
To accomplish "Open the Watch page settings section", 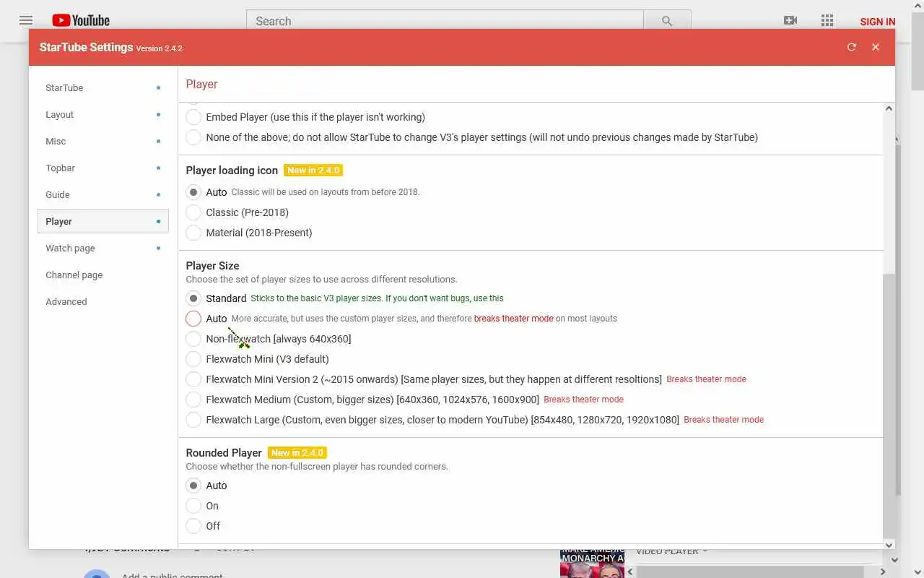I will pos(103,248).
